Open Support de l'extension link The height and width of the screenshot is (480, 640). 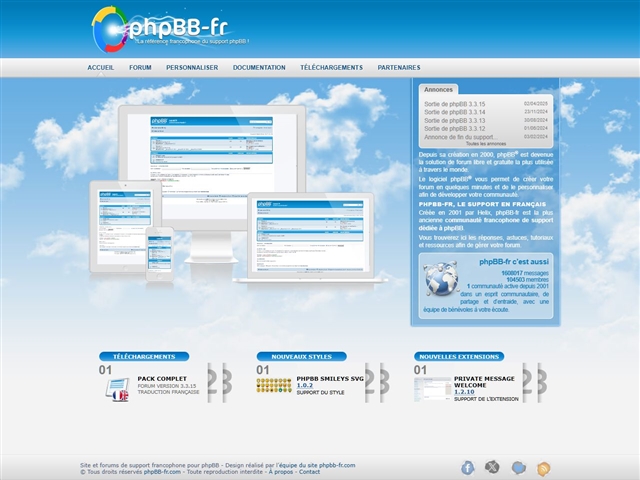[x=486, y=399]
